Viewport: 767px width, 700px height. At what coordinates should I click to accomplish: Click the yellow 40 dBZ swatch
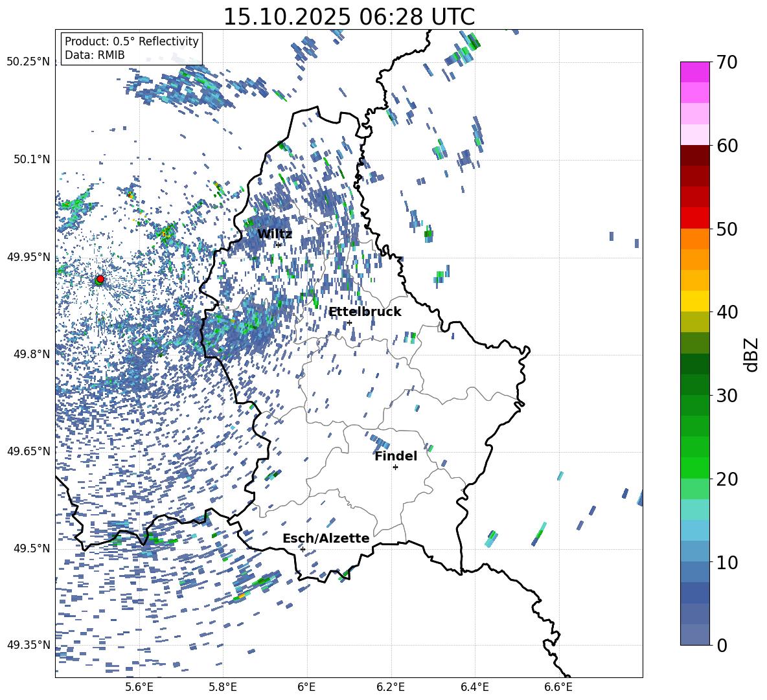pos(695,301)
